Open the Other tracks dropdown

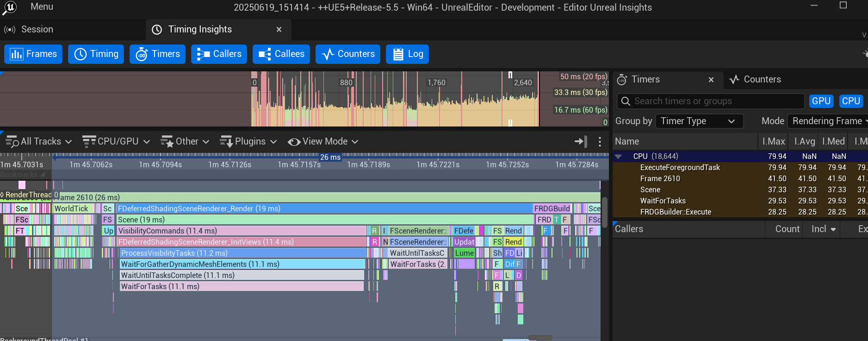pyautogui.click(x=185, y=142)
